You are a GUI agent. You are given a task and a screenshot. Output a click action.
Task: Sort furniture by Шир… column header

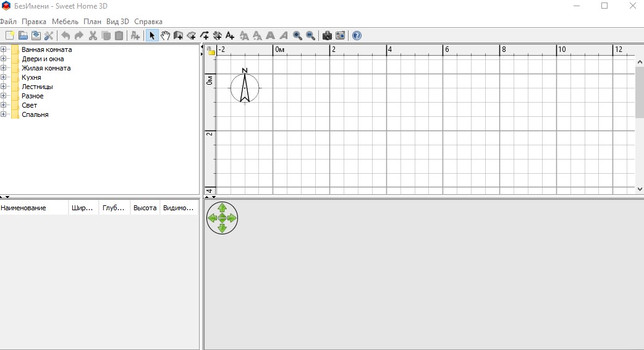(x=84, y=208)
